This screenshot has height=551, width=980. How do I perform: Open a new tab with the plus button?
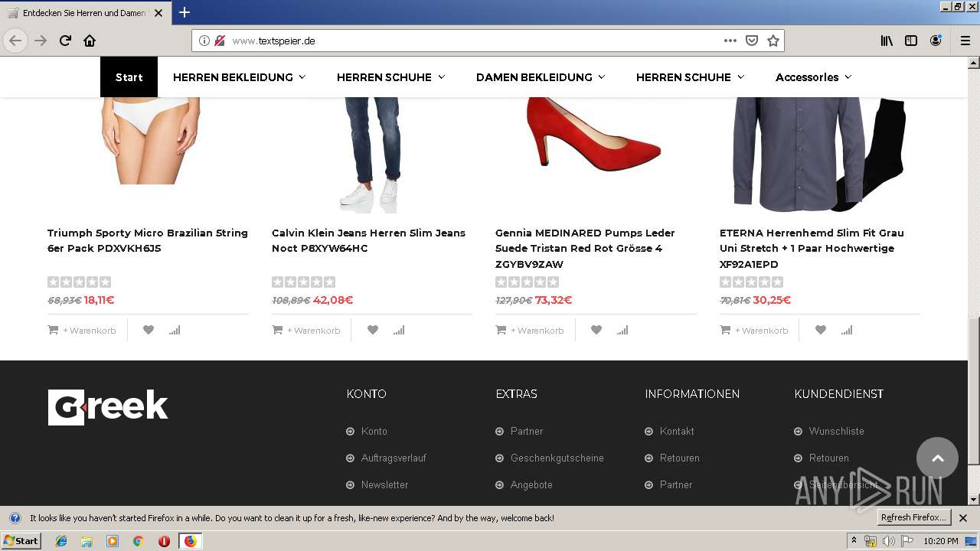(185, 12)
